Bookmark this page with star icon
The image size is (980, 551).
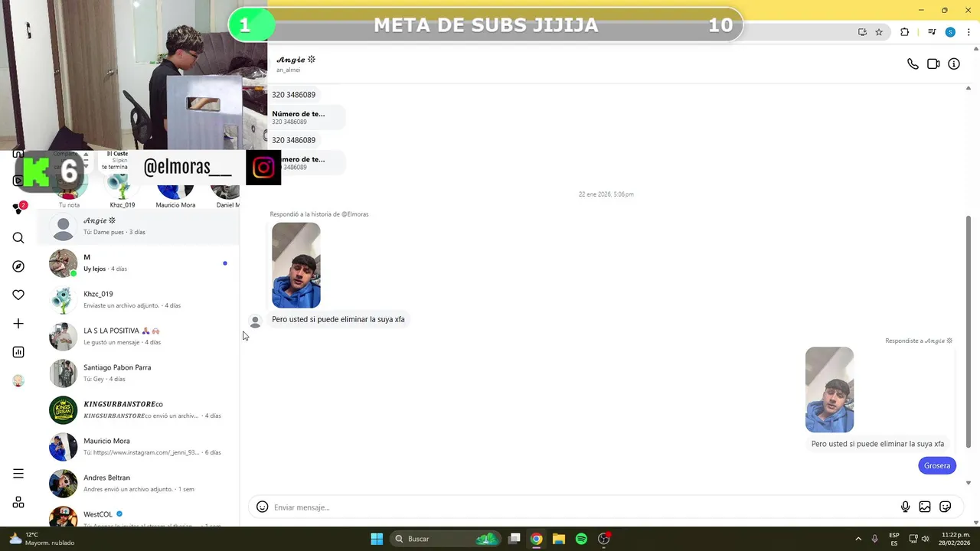click(879, 32)
